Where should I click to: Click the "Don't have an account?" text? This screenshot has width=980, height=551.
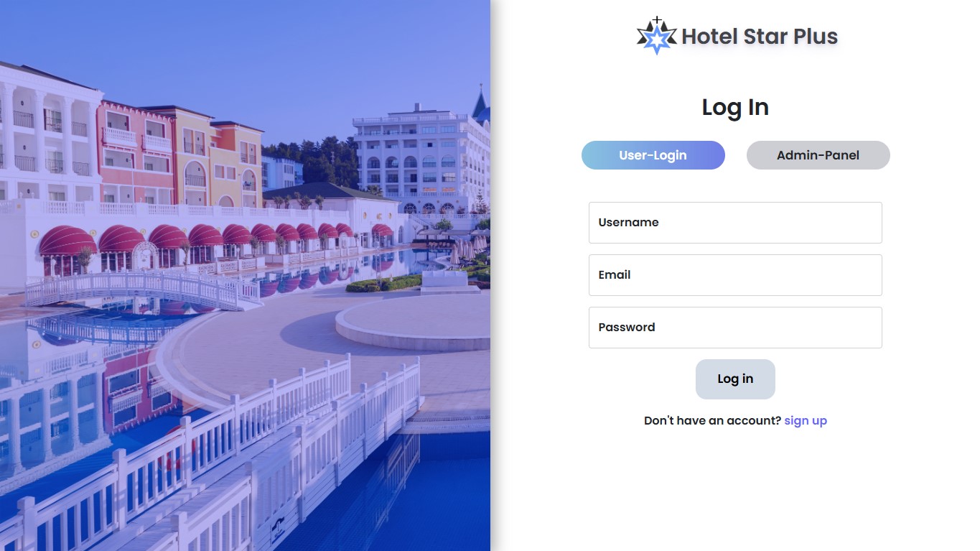[712, 421]
